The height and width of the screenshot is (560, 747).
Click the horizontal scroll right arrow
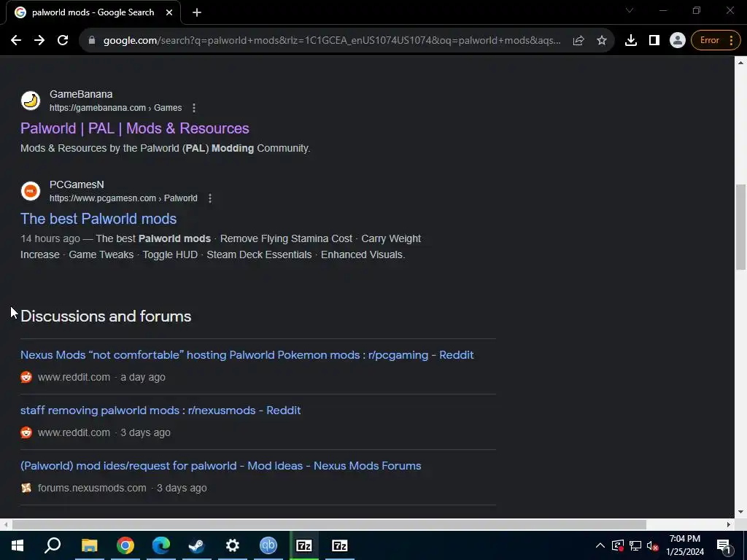729,525
